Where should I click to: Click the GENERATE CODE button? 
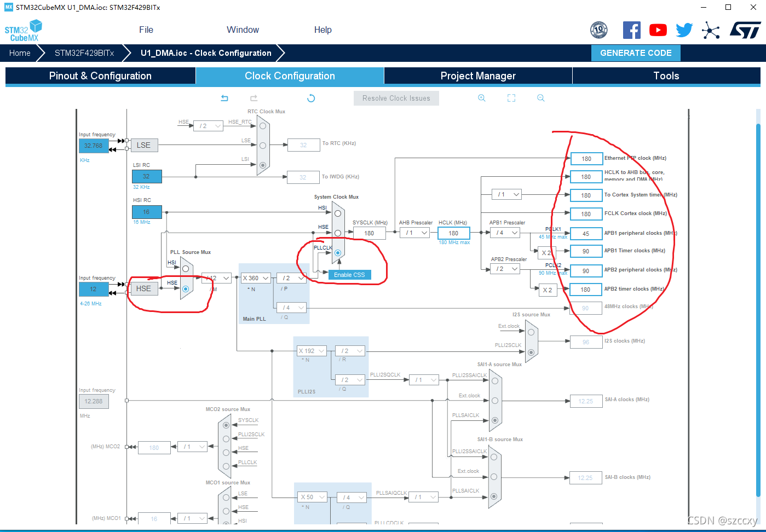point(636,53)
